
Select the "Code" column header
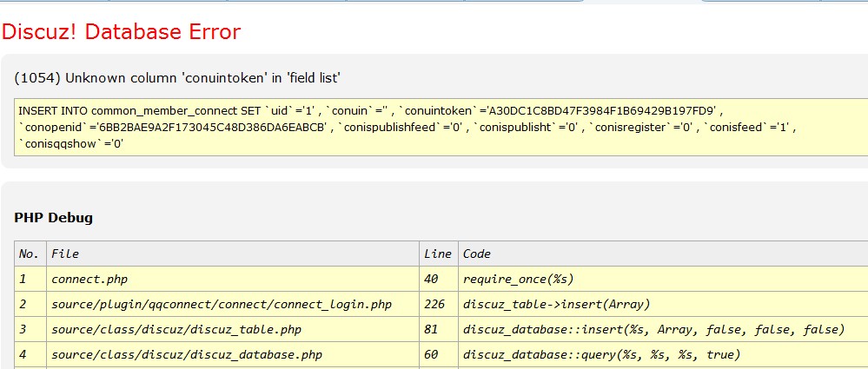point(477,254)
